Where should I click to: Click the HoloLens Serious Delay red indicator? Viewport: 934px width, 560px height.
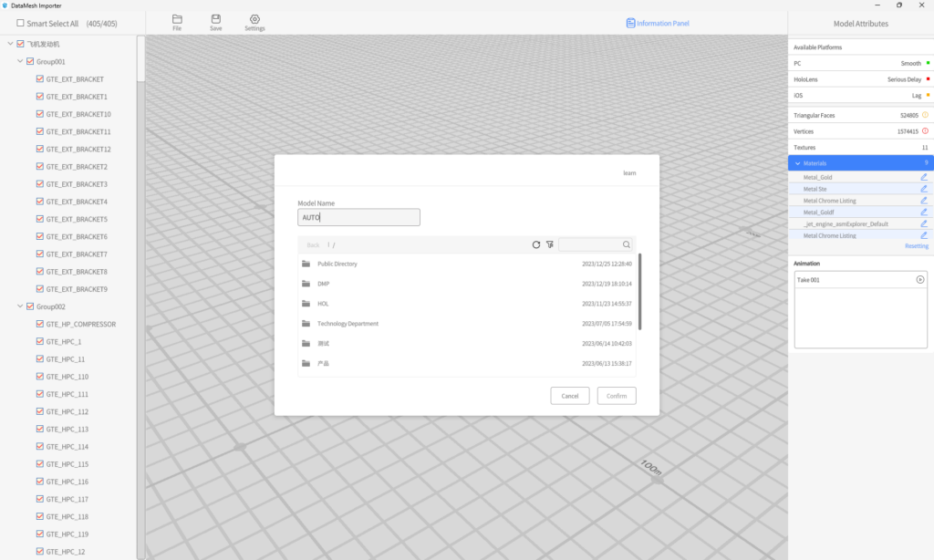coord(928,79)
